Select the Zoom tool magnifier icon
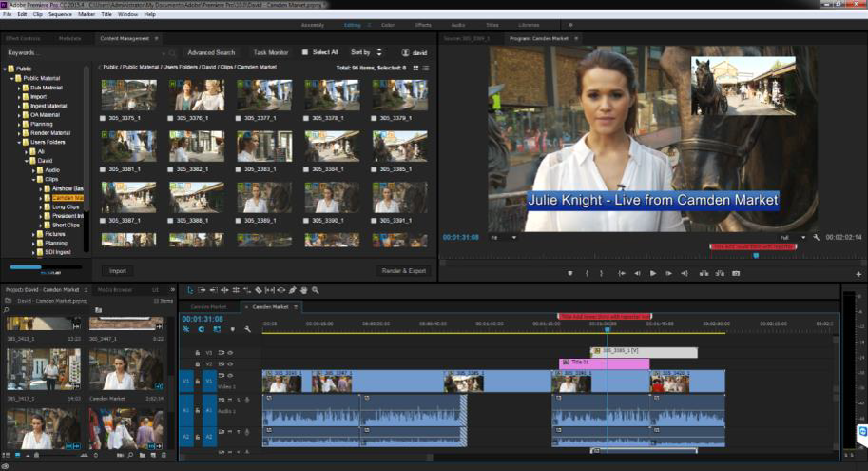The image size is (868, 471). coord(316,290)
